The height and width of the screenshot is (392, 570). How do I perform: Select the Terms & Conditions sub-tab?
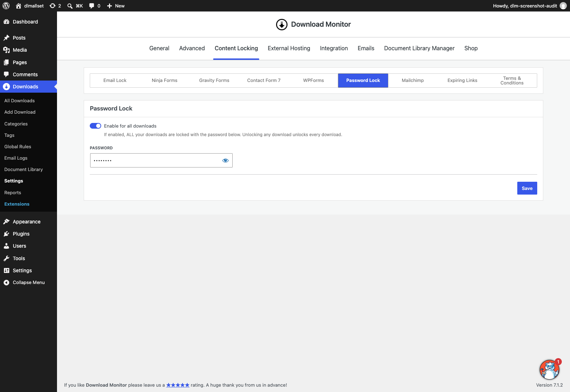click(x=512, y=81)
